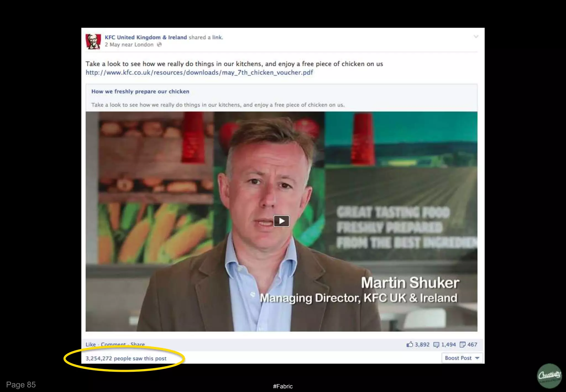
Task: Click Comment under the post
Action: coord(113,344)
